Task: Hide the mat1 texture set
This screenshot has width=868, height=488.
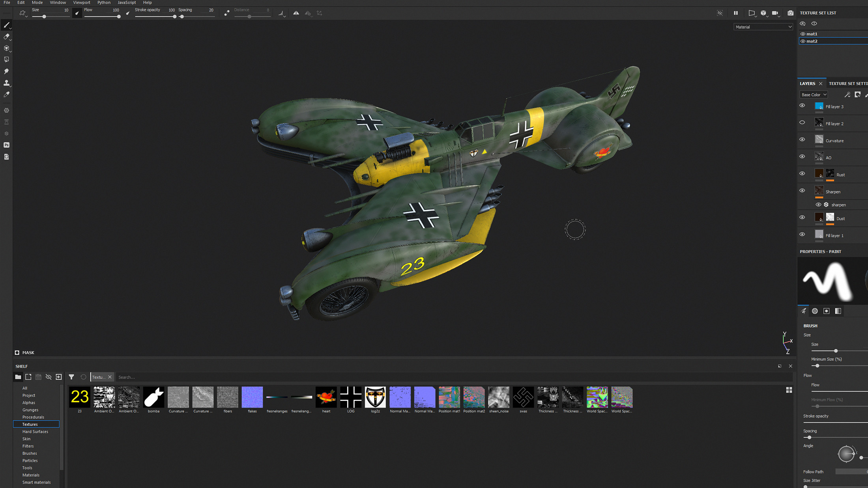Action: pos(803,34)
